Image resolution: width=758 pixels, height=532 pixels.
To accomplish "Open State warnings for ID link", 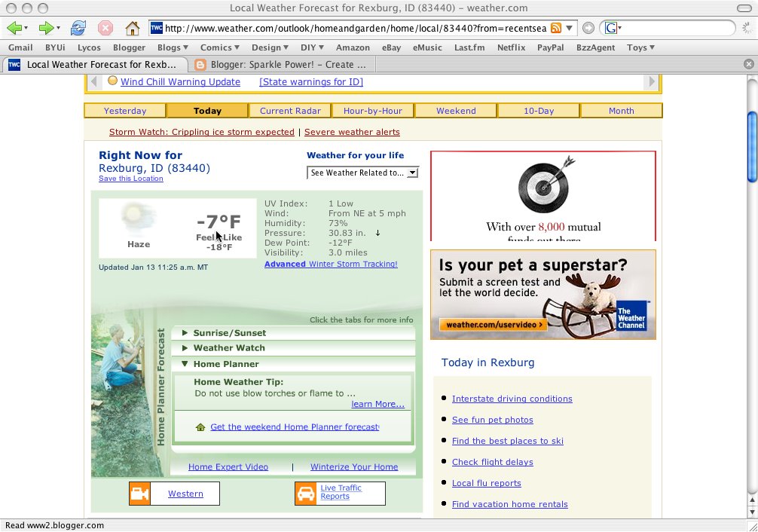I will pyautogui.click(x=311, y=81).
